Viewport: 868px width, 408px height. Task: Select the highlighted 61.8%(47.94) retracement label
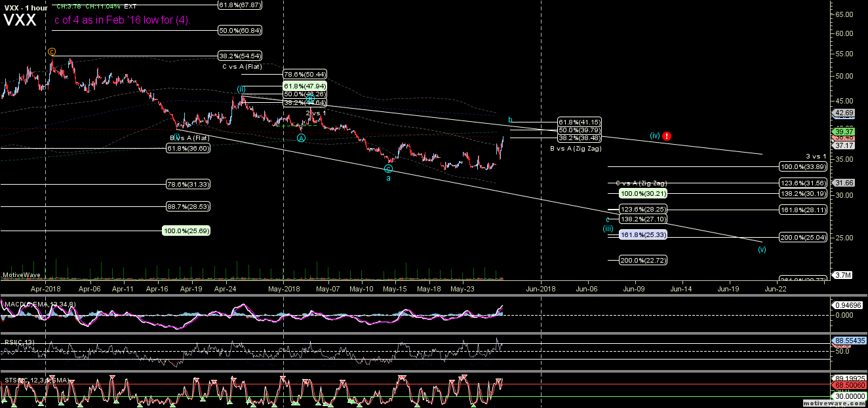point(305,86)
